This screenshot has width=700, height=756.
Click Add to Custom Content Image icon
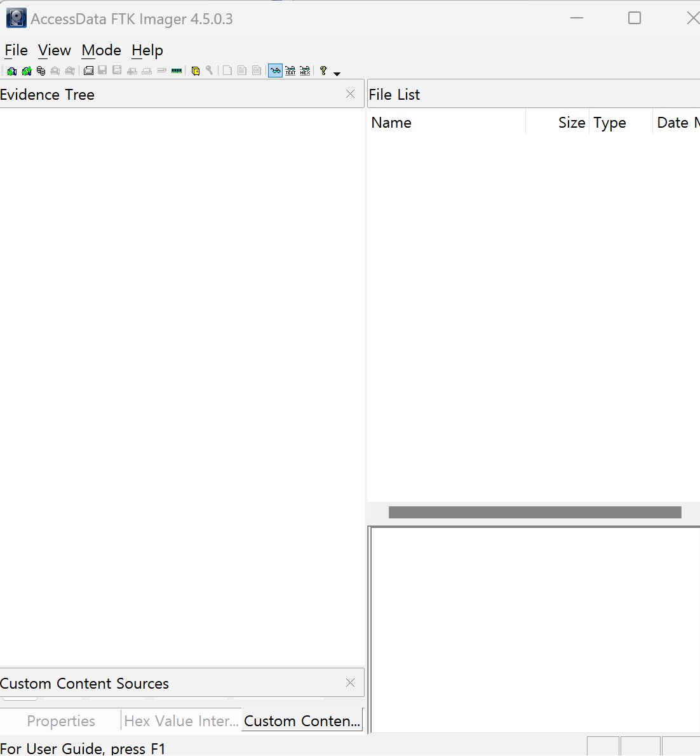[131, 71]
